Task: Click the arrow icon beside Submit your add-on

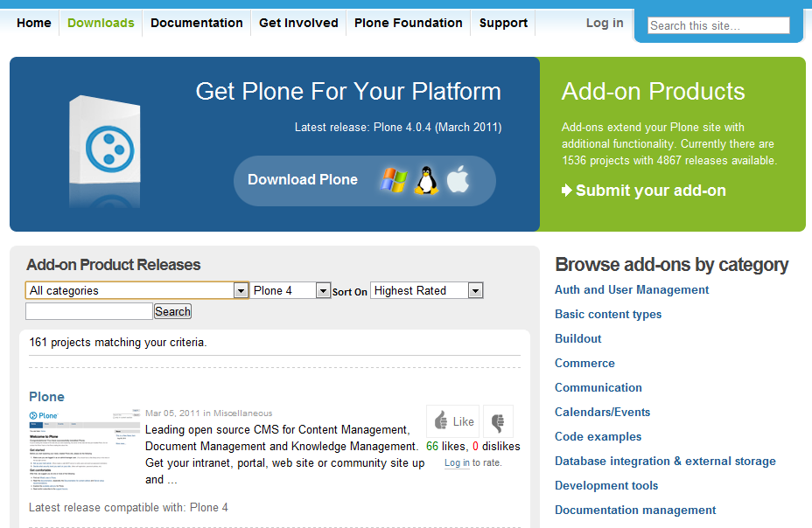Action: point(566,191)
